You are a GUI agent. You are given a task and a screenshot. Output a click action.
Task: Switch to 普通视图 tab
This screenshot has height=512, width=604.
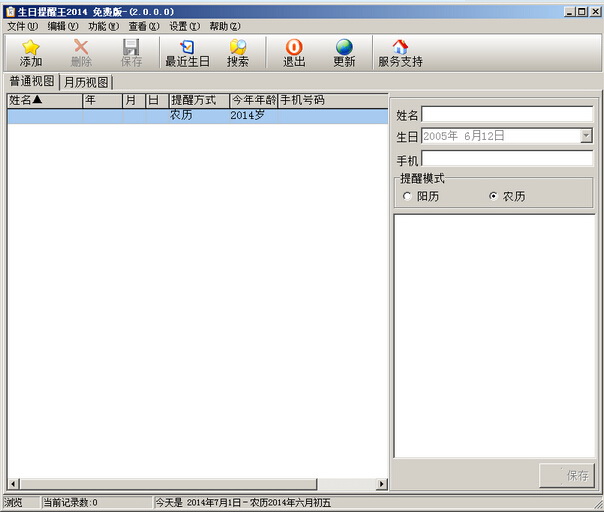pos(32,81)
